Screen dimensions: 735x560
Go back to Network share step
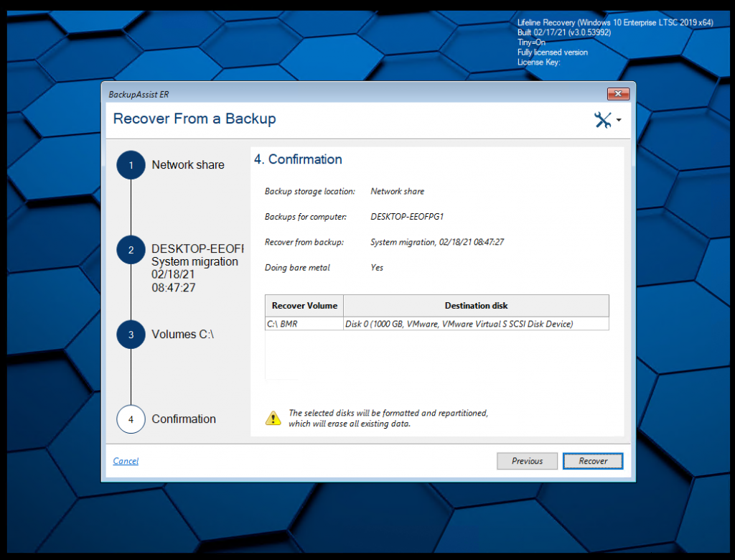point(187,165)
